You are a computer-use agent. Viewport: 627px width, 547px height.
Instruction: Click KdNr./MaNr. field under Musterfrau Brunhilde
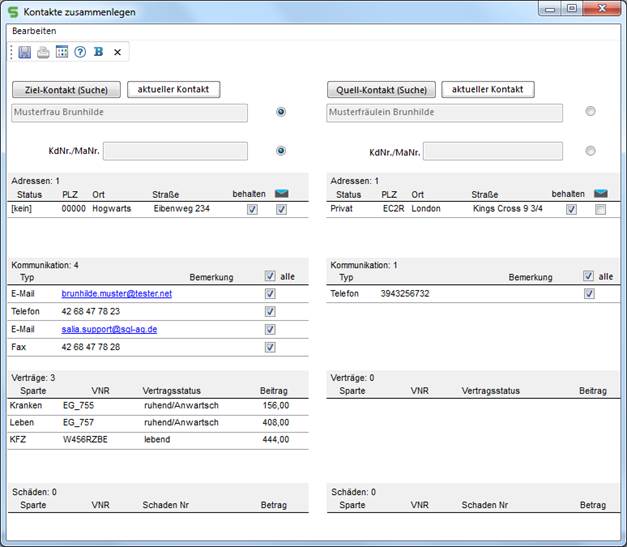coord(175,151)
